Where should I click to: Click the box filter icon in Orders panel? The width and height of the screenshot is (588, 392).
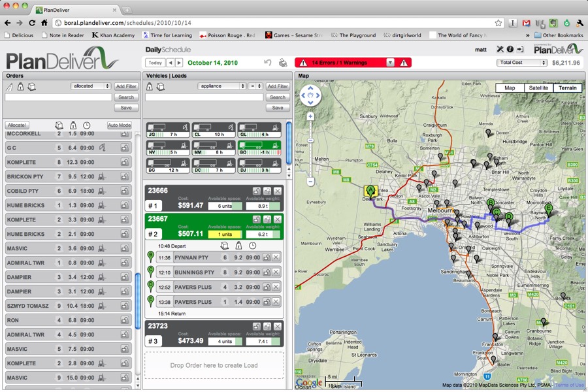click(x=32, y=87)
